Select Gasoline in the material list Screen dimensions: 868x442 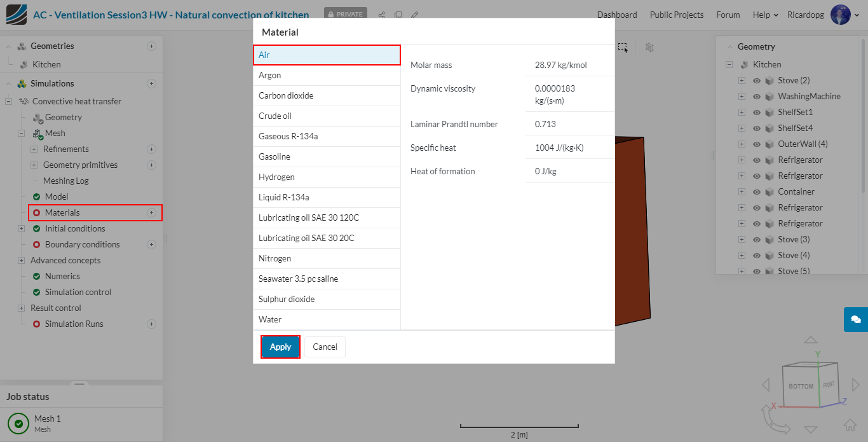pos(327,156)
